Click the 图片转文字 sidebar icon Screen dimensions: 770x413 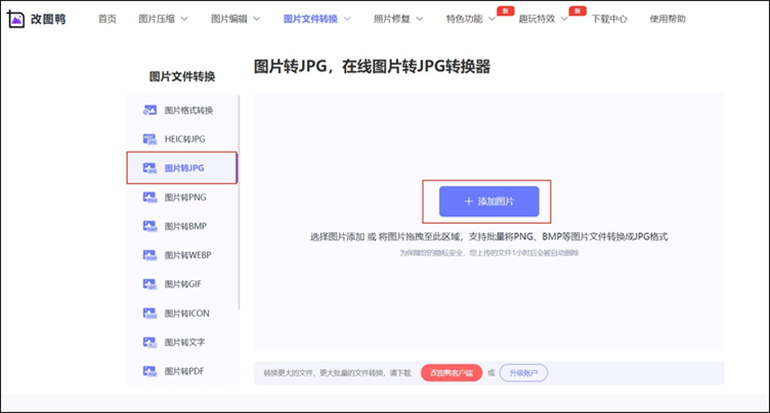point(150,342)
